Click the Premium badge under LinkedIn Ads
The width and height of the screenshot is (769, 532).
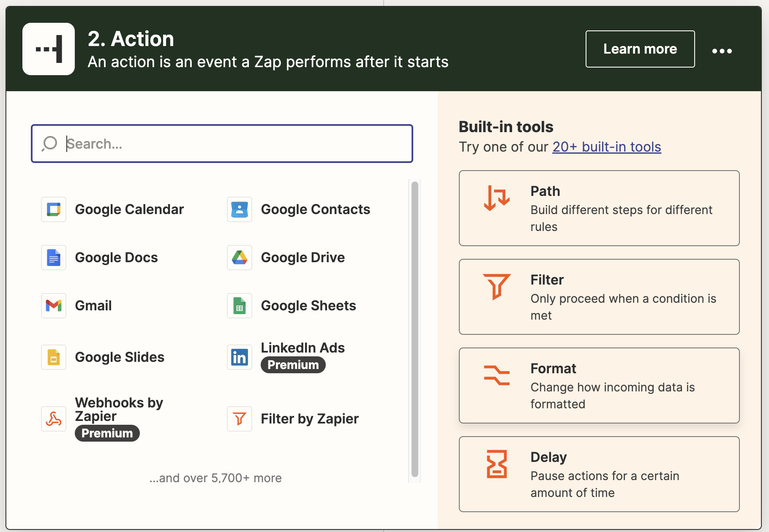pos(293,365)
